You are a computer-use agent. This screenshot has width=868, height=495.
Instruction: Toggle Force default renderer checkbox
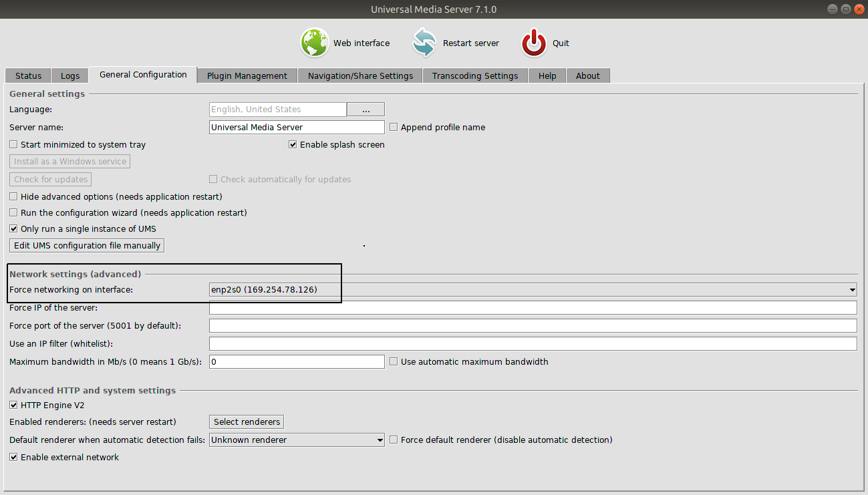point(394,440)
